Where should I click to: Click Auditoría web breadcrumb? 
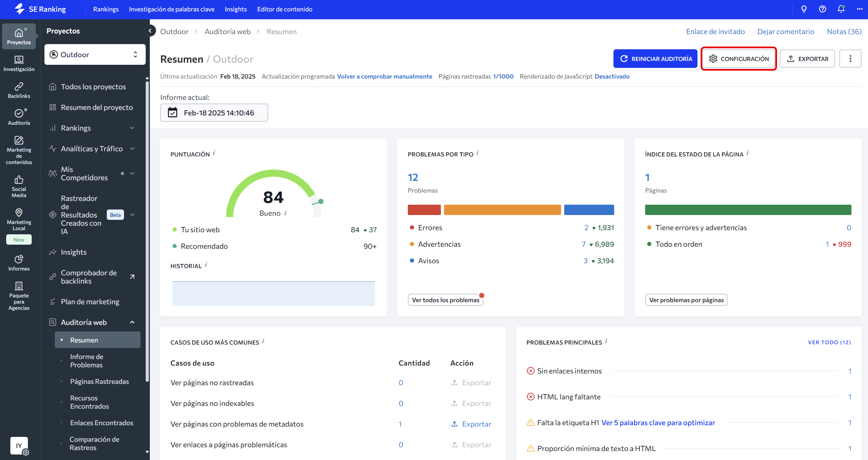tap(227, 31)
